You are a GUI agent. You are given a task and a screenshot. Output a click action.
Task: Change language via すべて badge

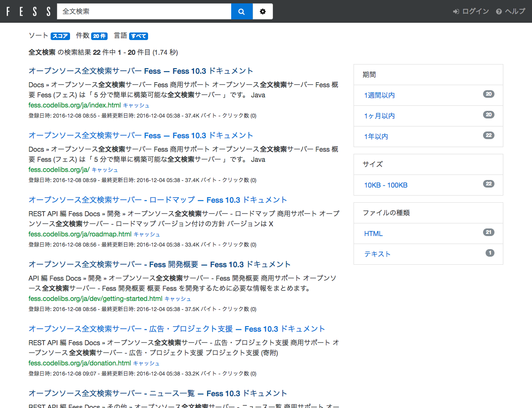(138, 36)
